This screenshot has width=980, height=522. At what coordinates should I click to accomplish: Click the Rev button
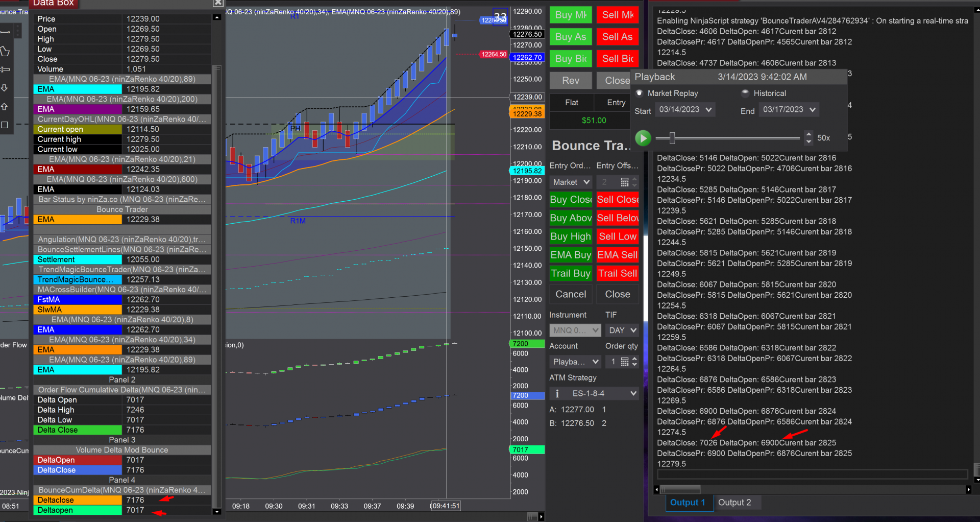click(571, 81)
